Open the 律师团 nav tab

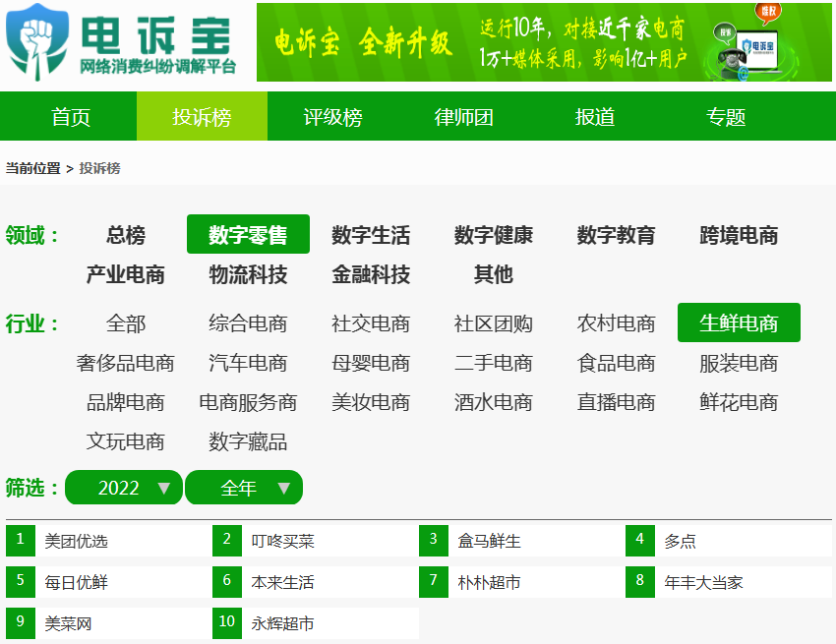pyautogui.click(x=464, y=116)
